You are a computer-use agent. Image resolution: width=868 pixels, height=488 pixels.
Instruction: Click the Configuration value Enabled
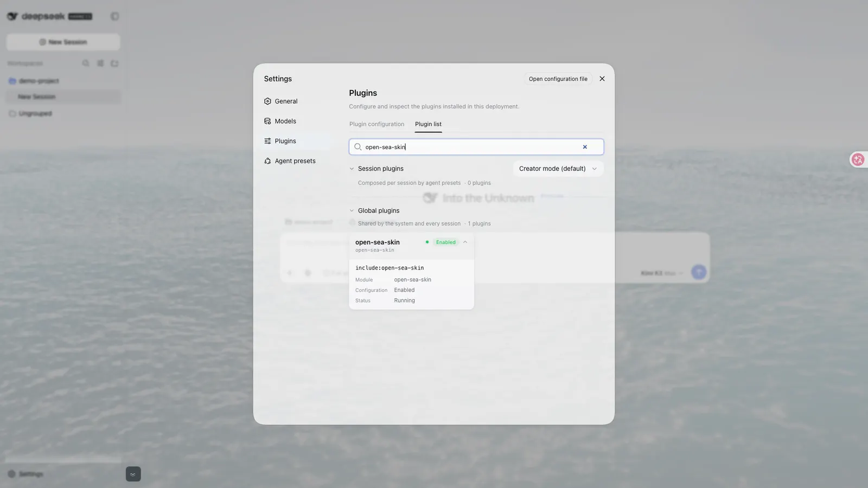point(404,290)
